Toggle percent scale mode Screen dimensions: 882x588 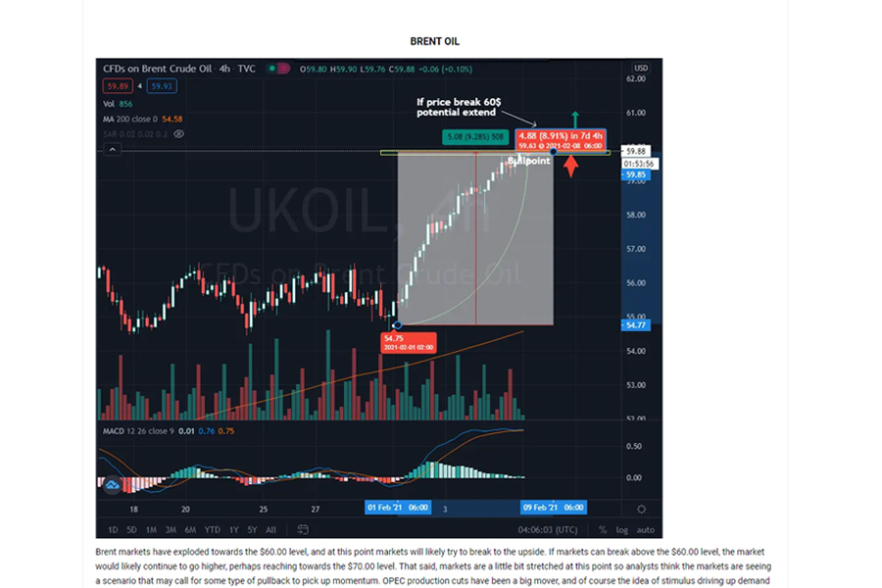pos(603,530)
